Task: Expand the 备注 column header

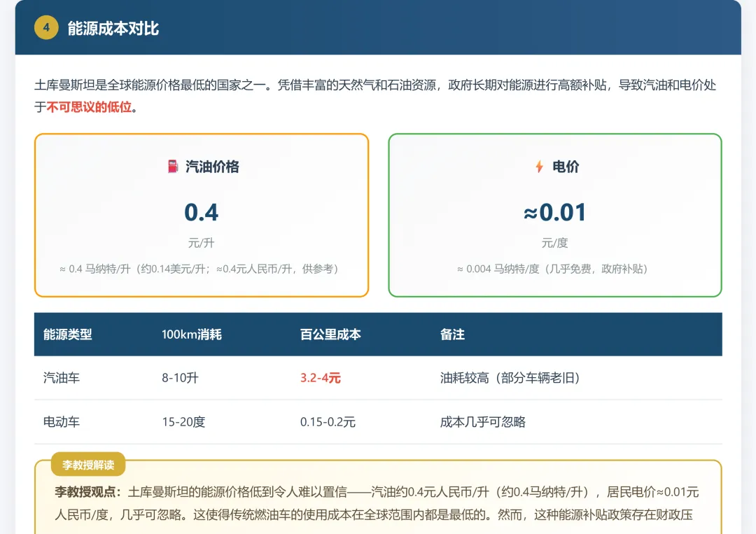Action: [455, 335]
